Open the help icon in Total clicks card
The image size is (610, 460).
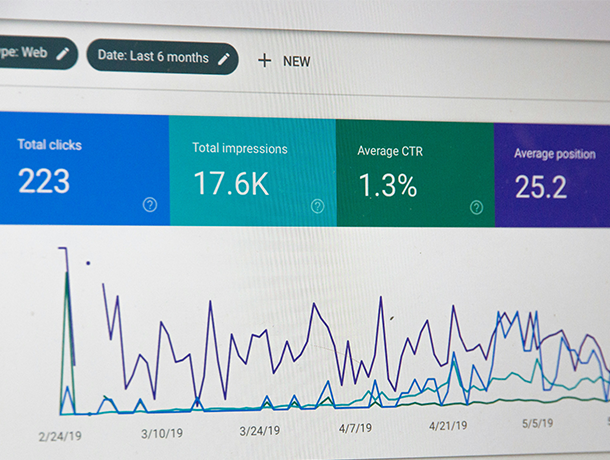coord(150,204)
